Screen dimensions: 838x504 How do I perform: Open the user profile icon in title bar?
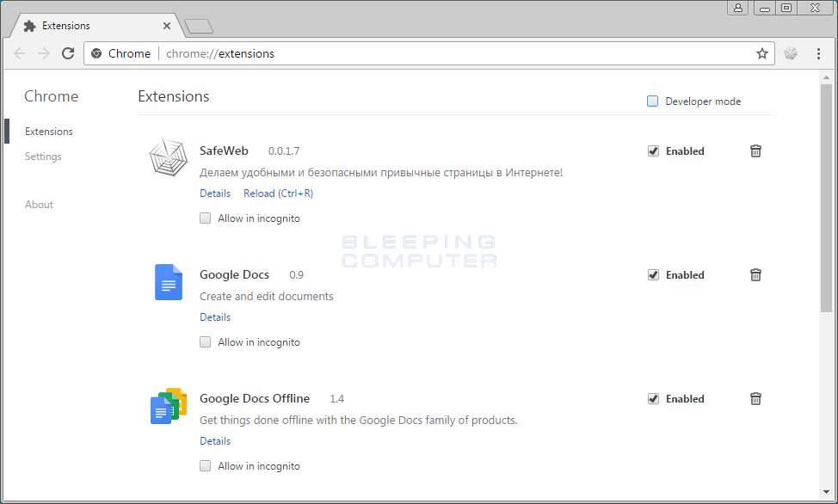click(737, 8)
